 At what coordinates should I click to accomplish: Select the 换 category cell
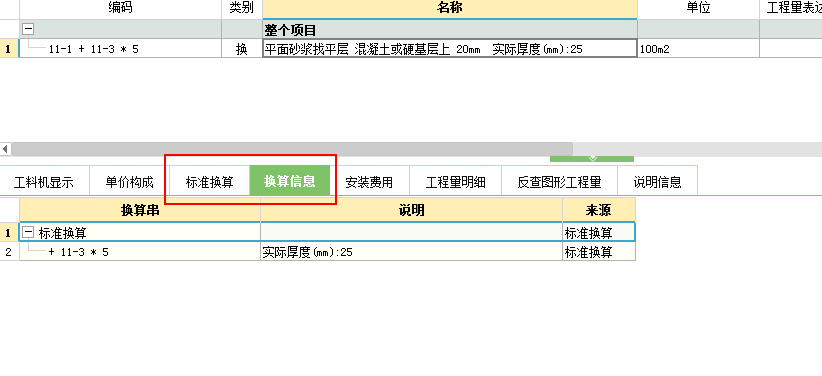pyautogui.click(x=242, y=49)
